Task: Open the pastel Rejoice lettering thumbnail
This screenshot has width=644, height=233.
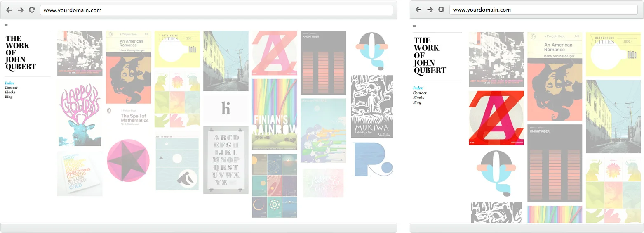Action: click(323, 183)
